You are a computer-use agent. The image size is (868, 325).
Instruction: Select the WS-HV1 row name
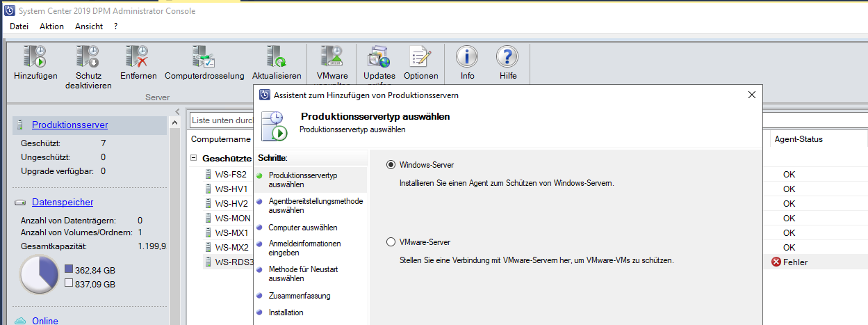(231, 189)
